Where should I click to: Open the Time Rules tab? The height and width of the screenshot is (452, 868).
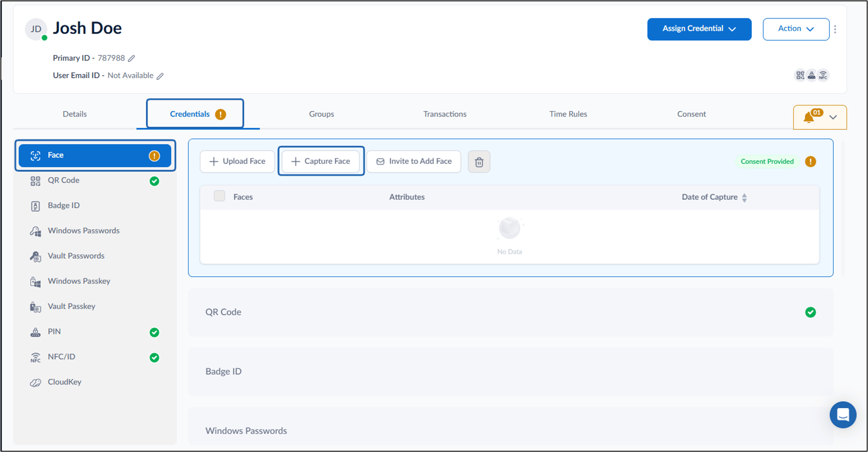568,114
